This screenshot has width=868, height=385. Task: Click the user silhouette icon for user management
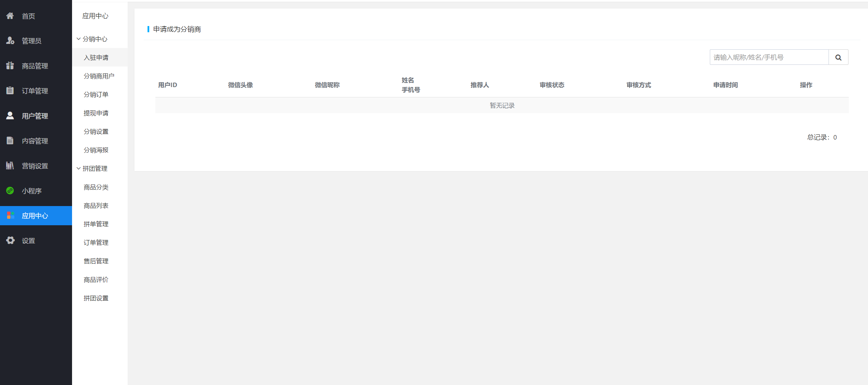coord(10,116)
